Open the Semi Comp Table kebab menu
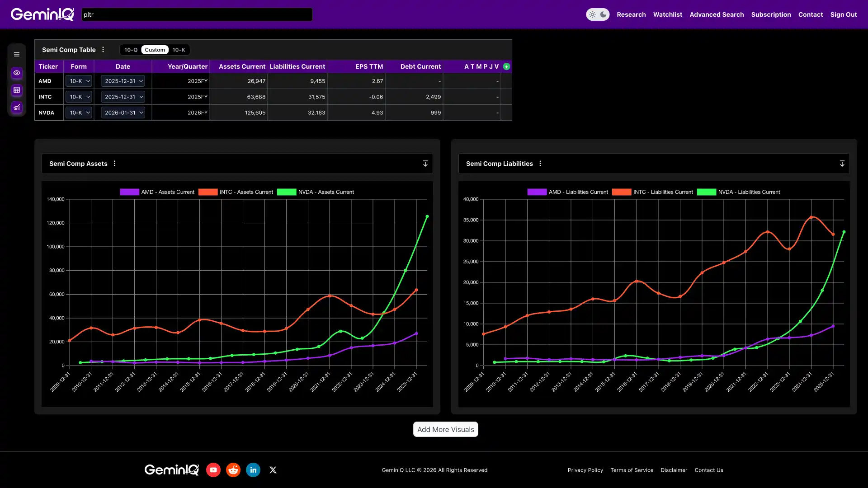The width and height of the screenshot is (868, 488). (103, 50)
